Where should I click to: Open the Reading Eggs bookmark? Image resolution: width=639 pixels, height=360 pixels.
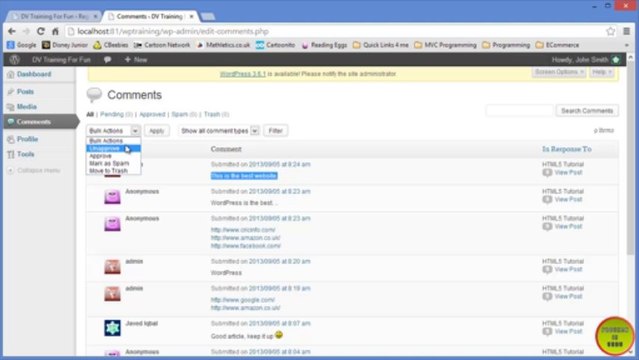pos(324,45)
